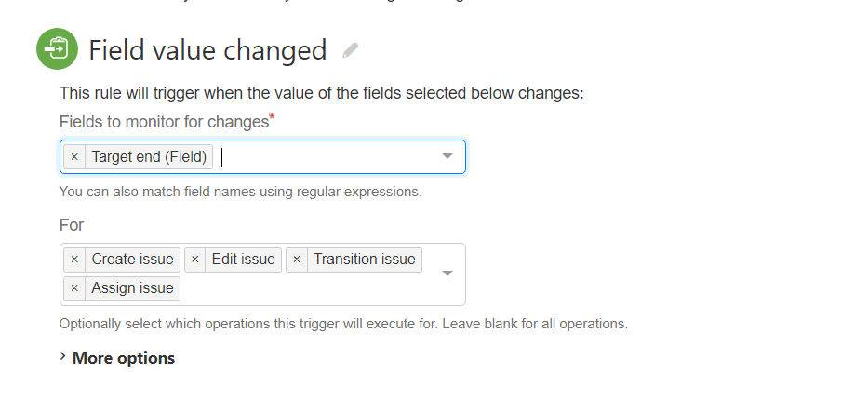Click the green Field value changed trigger icon
The image size is (868, 400).
[57, 48]
